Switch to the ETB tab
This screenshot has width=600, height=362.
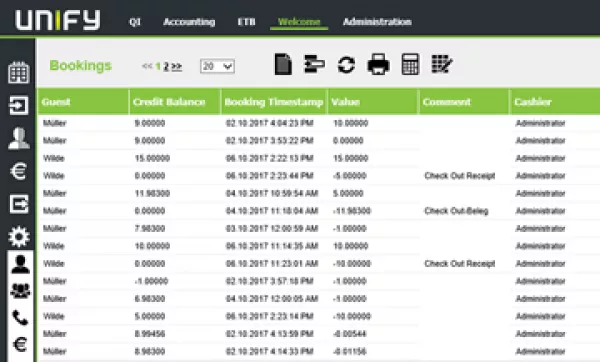(246, 22)
